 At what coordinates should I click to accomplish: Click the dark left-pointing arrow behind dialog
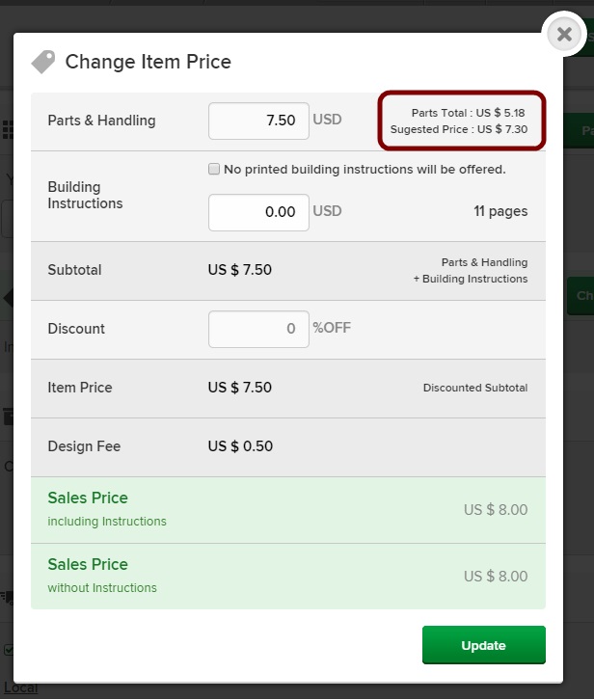point(8,298)
